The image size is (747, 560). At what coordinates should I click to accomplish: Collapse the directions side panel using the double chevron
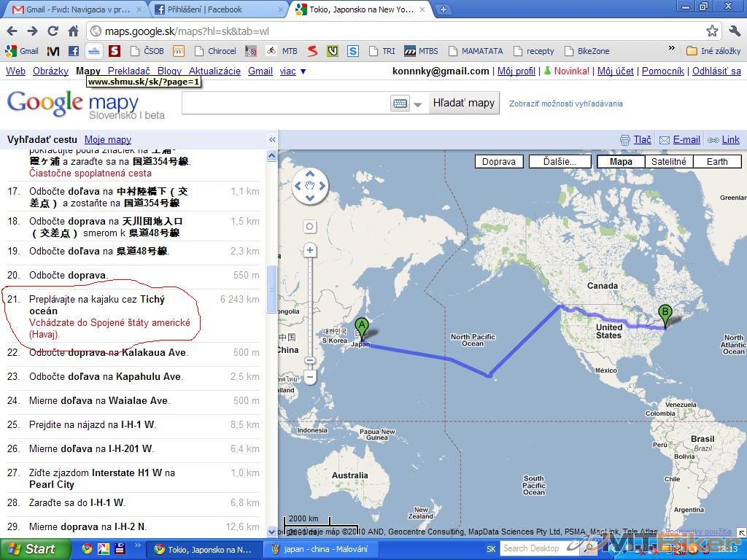(272, 140)
